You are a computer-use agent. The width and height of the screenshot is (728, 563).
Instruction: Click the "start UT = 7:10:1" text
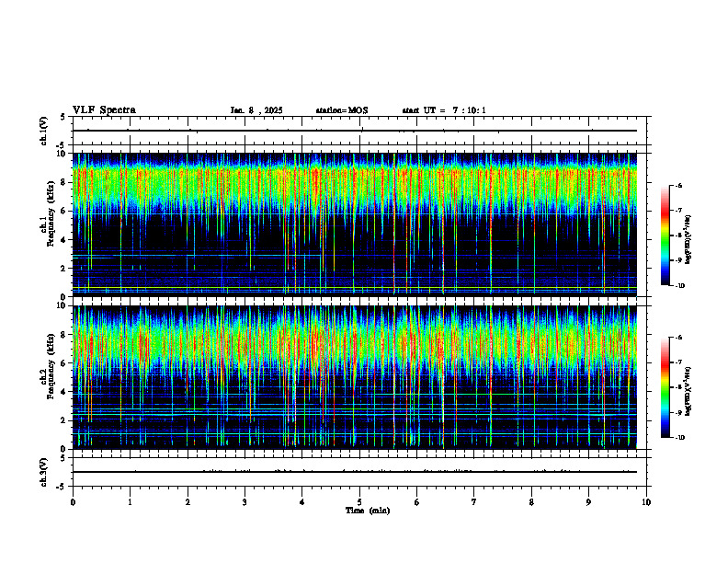pos(444,110)
